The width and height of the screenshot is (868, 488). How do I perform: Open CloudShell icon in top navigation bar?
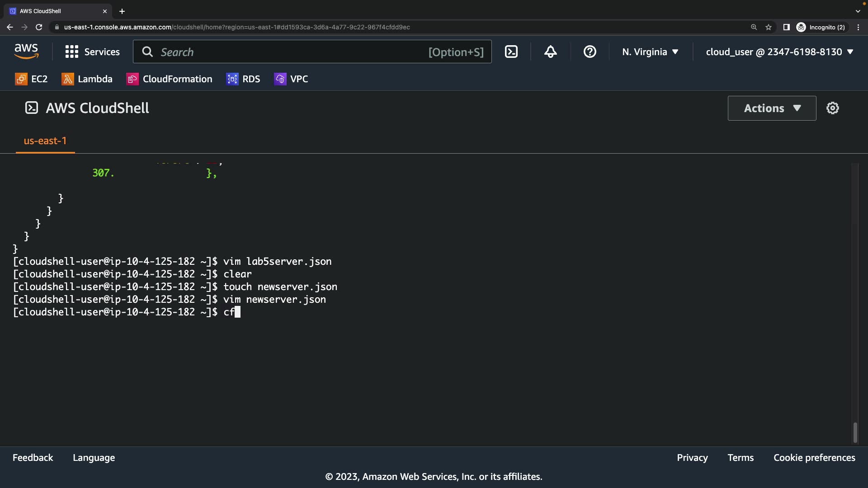tap(511, 52)
